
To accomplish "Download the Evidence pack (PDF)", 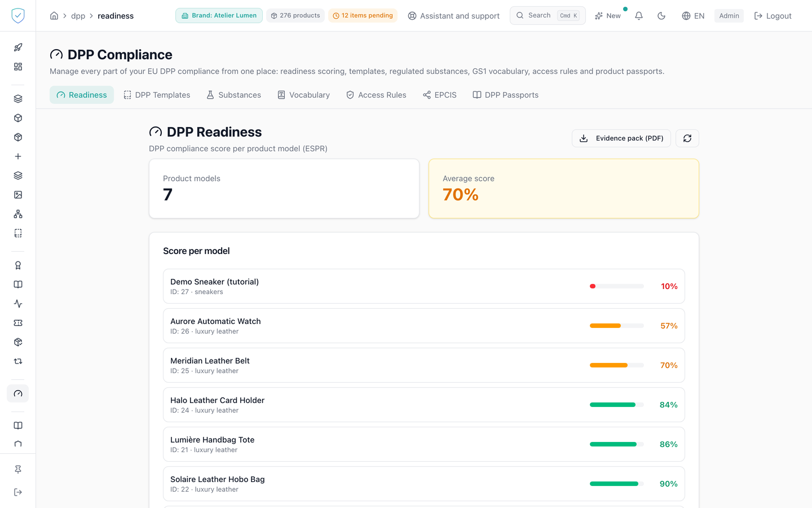I will tap(621, 138).
